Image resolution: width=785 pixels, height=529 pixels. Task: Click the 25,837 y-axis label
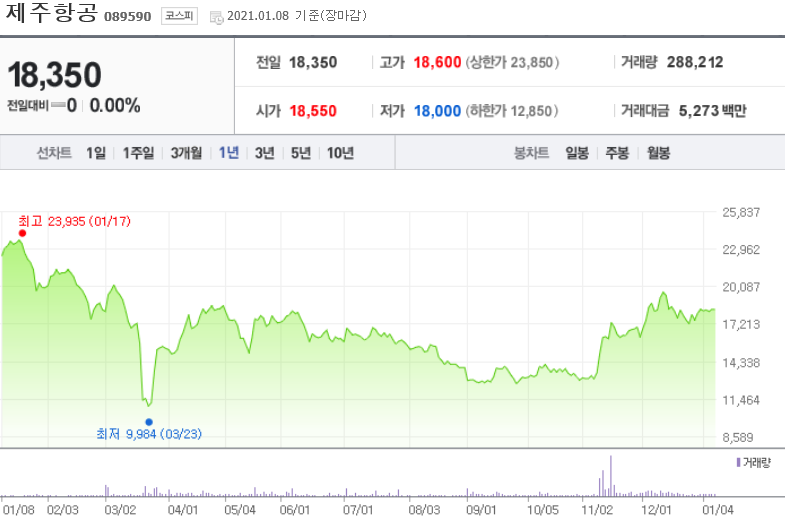click(x=741, y=212)
